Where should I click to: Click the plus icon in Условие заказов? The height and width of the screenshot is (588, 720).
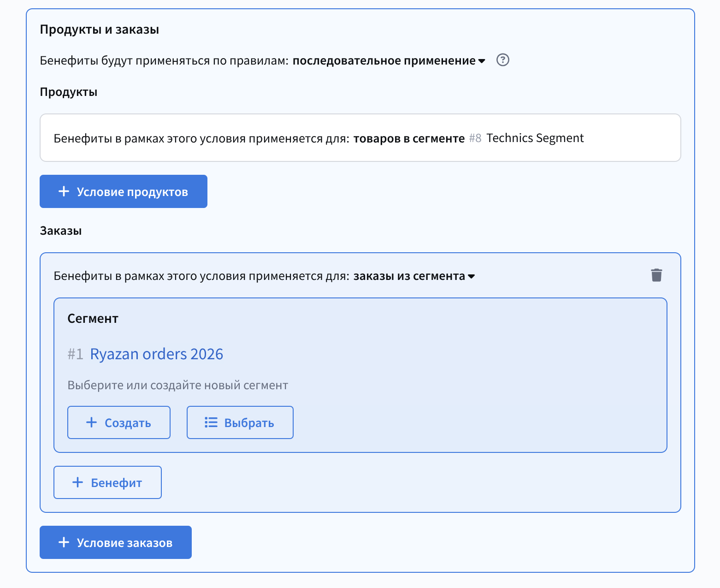tap(64, 542)
